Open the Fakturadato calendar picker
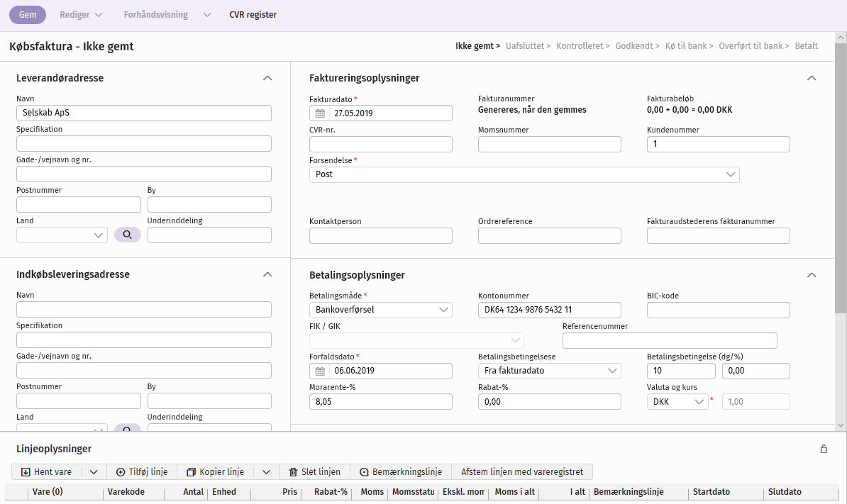 (320, 113)
